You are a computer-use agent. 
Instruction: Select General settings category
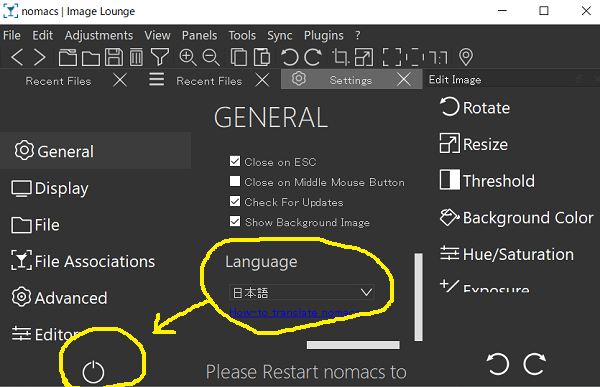pos(96,151)
